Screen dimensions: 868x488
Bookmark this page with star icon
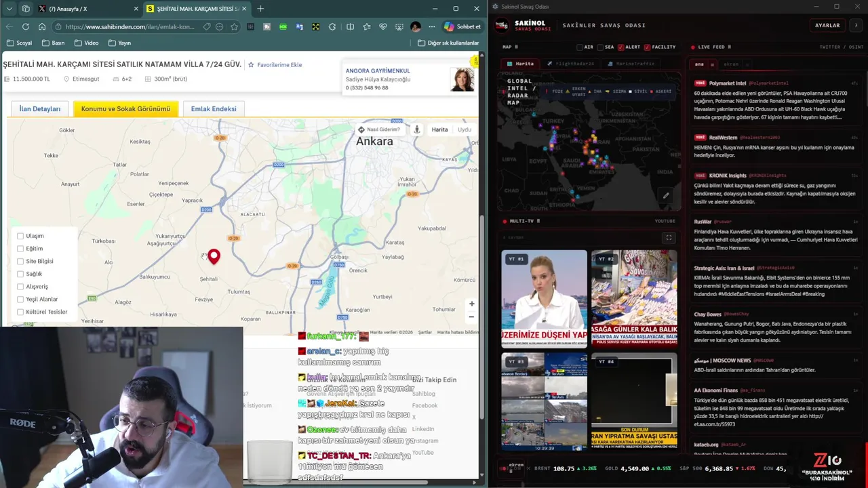(x=234, y=26)
